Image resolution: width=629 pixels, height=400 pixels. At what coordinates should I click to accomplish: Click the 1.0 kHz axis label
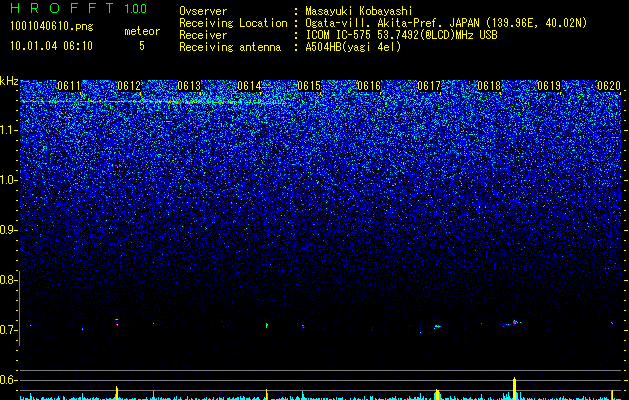tap(9, 180)
